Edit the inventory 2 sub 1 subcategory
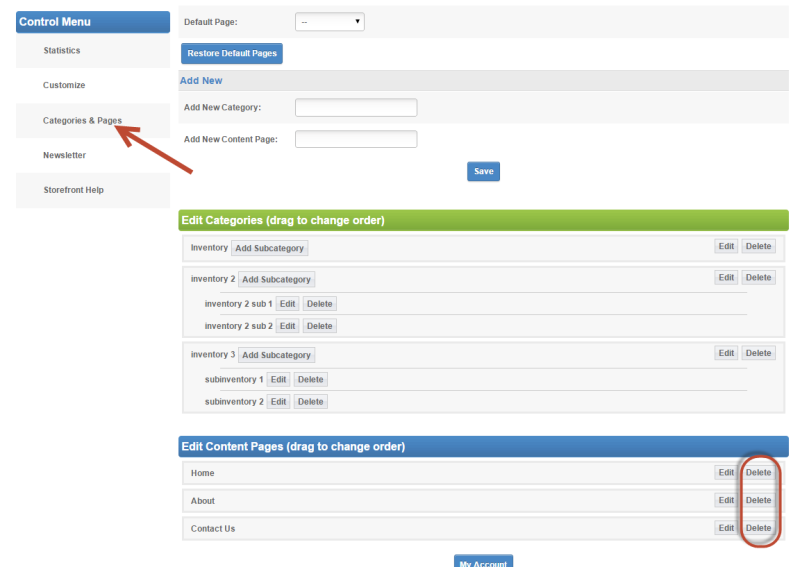This screenshot has width=800, height=567. pyautogui.click(x=287, y=304)
